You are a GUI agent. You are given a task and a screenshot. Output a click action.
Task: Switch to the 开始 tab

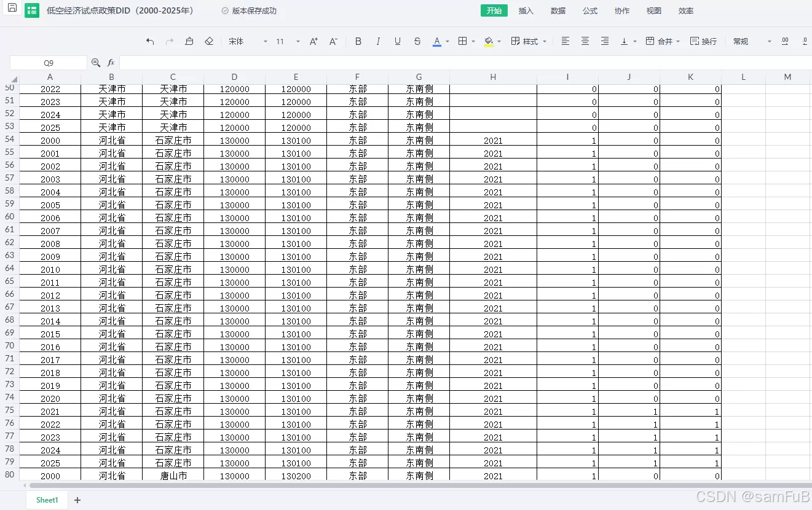point(494,10)
